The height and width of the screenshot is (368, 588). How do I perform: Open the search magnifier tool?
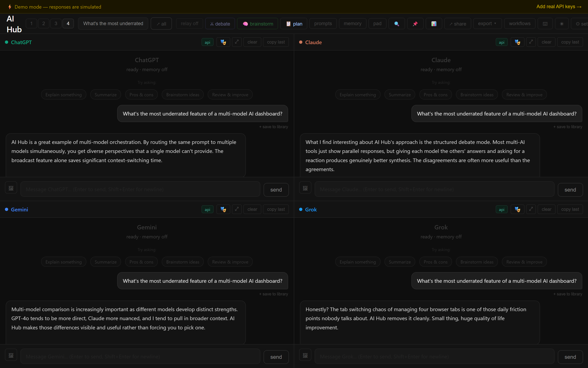[396, 24]
